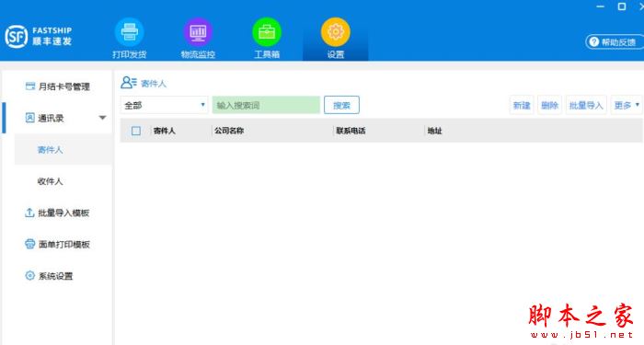Click the 新建 button
The image size is (644, 345).
[x=522, y=105]
